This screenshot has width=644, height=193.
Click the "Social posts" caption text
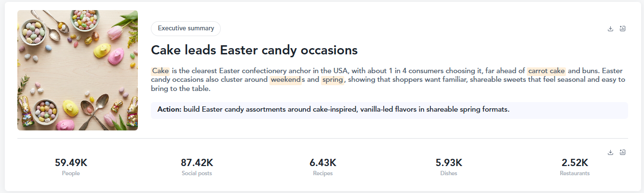(197, 173)
